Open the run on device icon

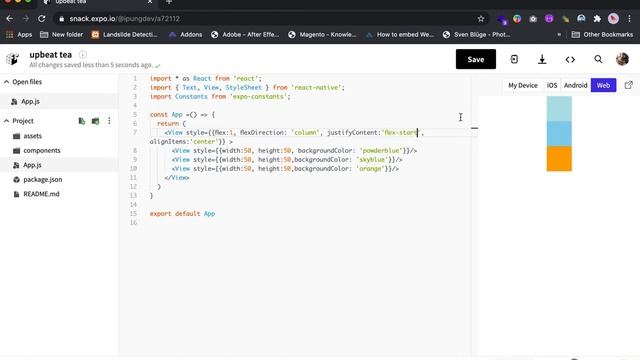[x=514, y=59]
